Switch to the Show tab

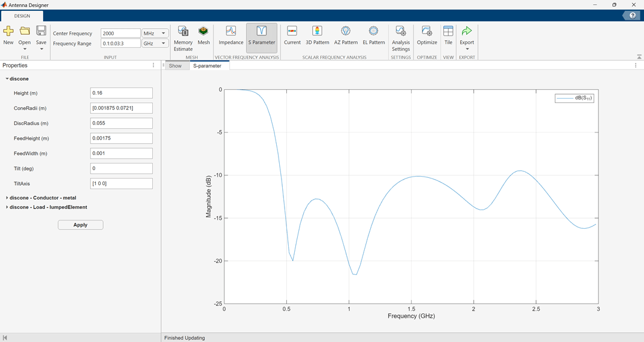coord(175,66)
